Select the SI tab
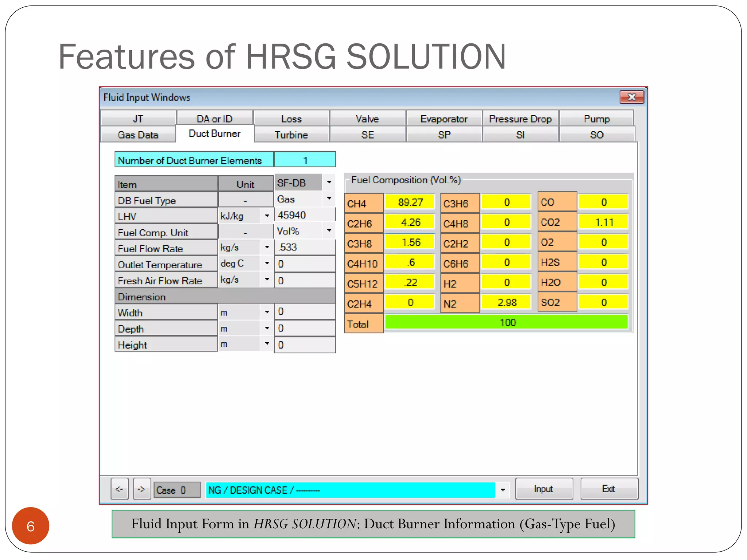 (x=520, y=135)
